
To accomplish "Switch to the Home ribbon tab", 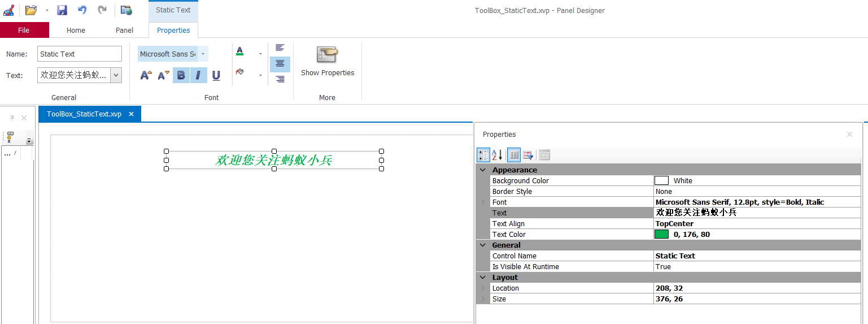I will click(x=76, y=31).
